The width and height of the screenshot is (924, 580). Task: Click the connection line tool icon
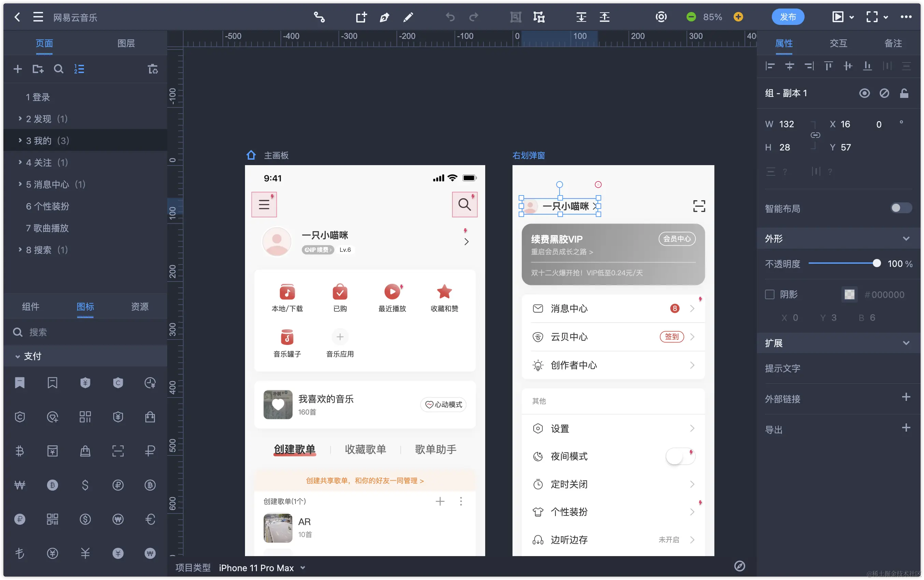tap(319, 17)
